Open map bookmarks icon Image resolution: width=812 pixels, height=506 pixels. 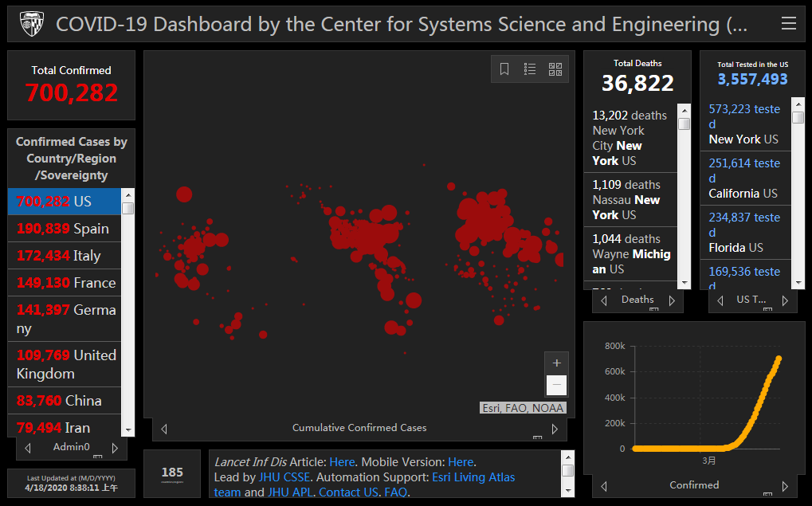[x=504, y=69]
